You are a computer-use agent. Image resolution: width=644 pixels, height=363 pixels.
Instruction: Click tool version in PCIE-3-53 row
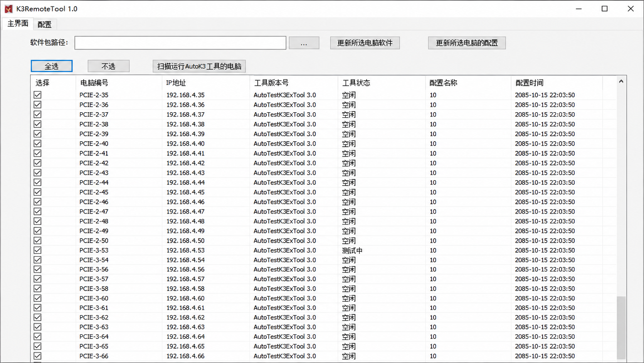(285, 250)
